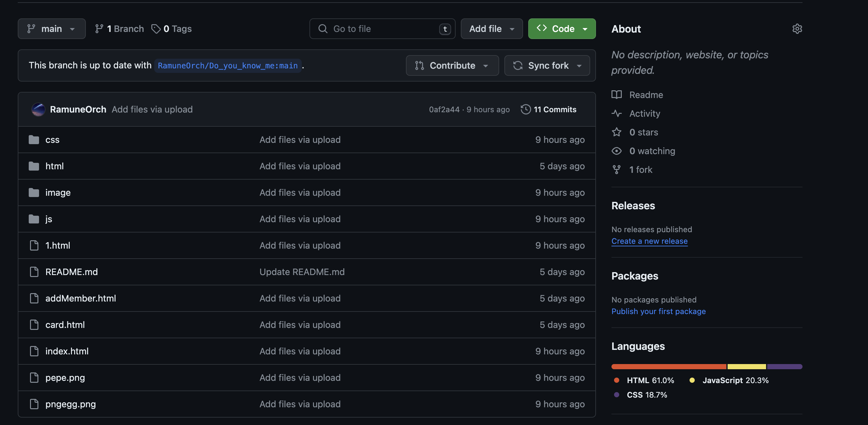Click the star icon next to 0 stars
Screen dimensions: 868x425
[x=616, y=132]
